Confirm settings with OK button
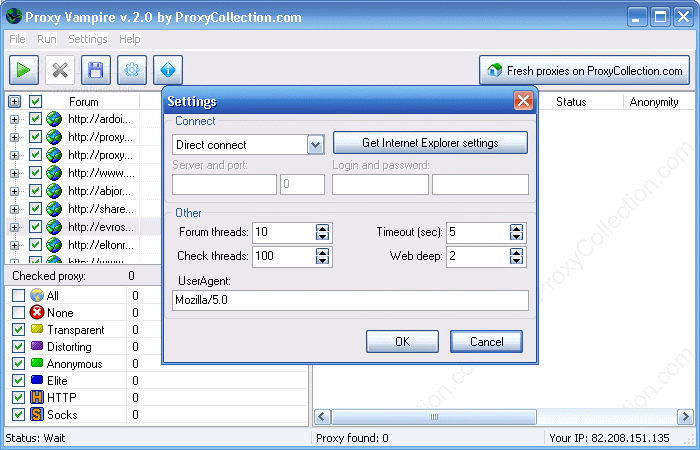Viewport: 700px width, 450px height. pyautogui.click(x=402, y=342)
